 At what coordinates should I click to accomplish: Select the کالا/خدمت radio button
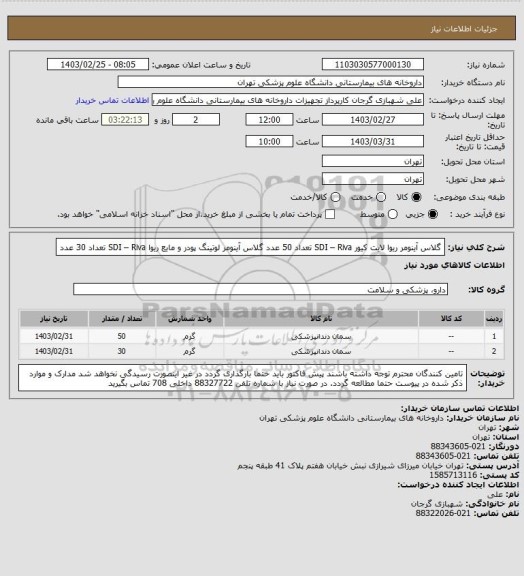click(335, 197)
